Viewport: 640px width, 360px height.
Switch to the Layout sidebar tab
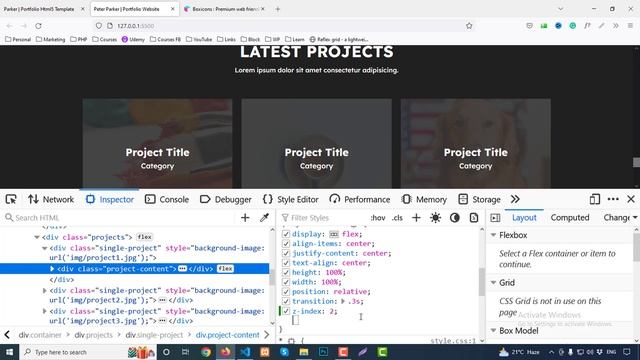(524, 218)
